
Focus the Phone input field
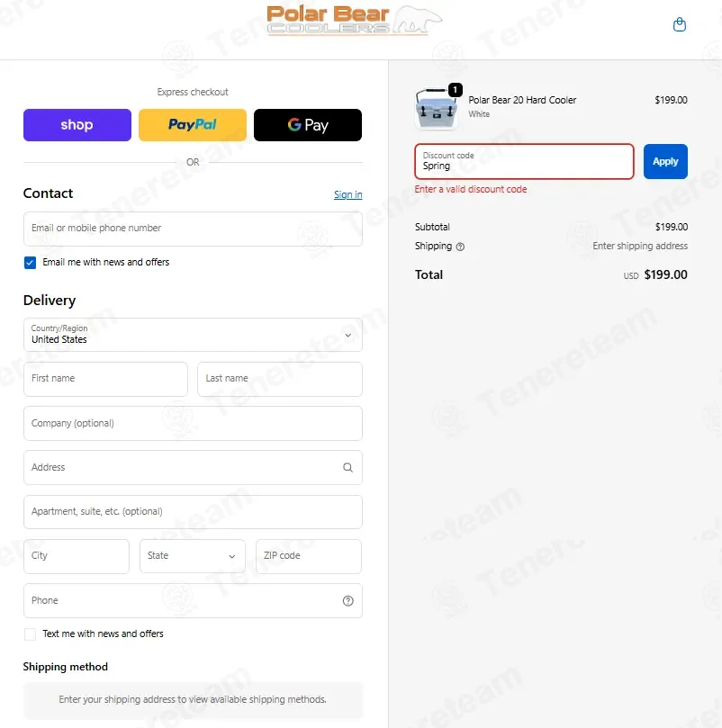(193, 601)
